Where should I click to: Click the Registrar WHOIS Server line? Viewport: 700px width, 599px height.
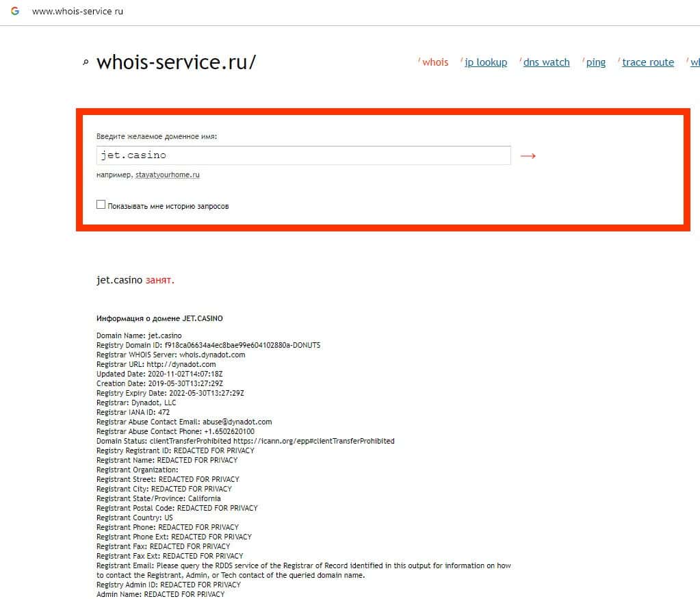coord(170,355)
